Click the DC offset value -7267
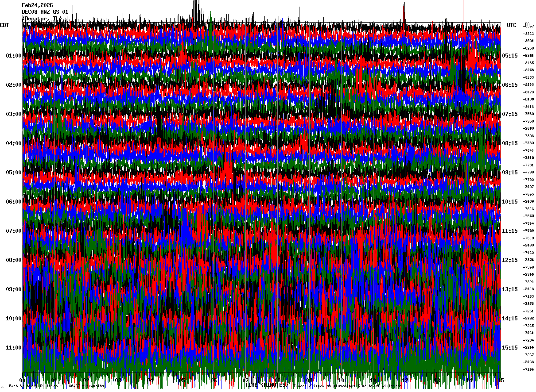536x392 pixels. point(529,355)
